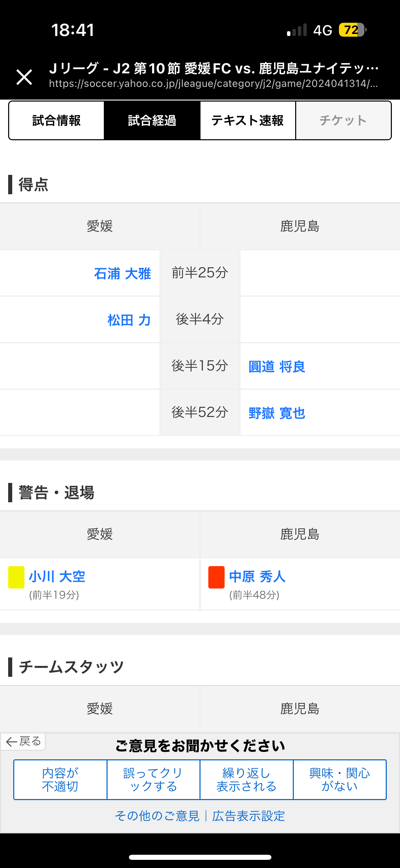Choose 誤ってクリックする feedback option
Screen dimensions: 400x868
153,780
